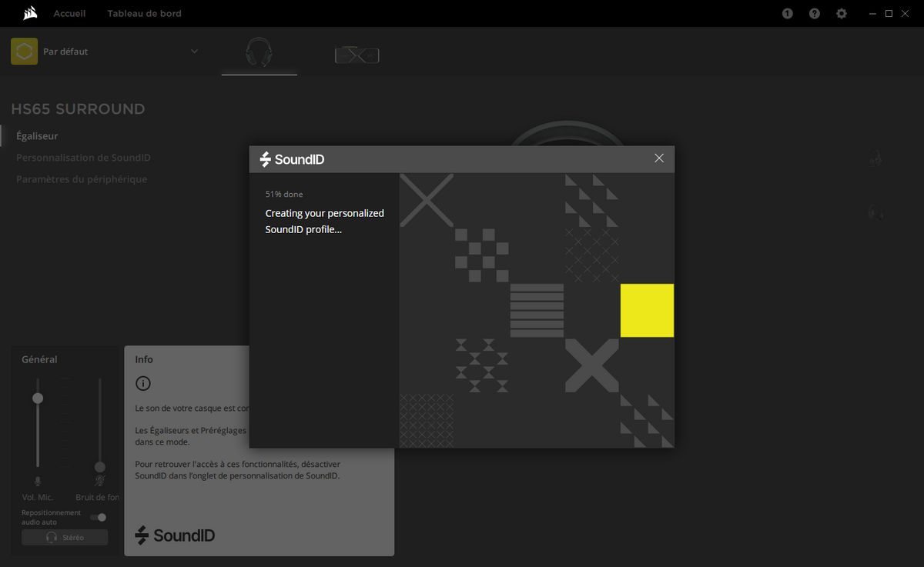Select the headset device tab
The height and width of the screenshot is (567, 924).
[259, 54]
